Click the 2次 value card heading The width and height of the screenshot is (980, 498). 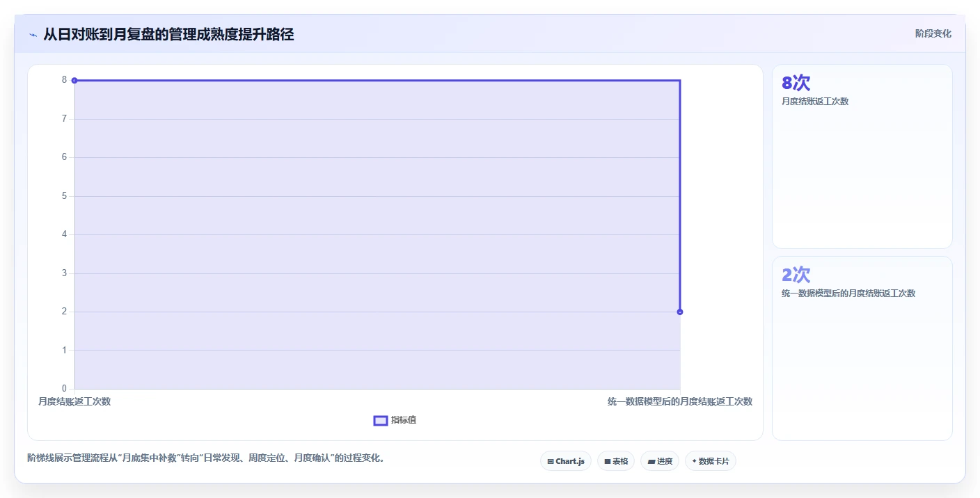click(796, 275)
